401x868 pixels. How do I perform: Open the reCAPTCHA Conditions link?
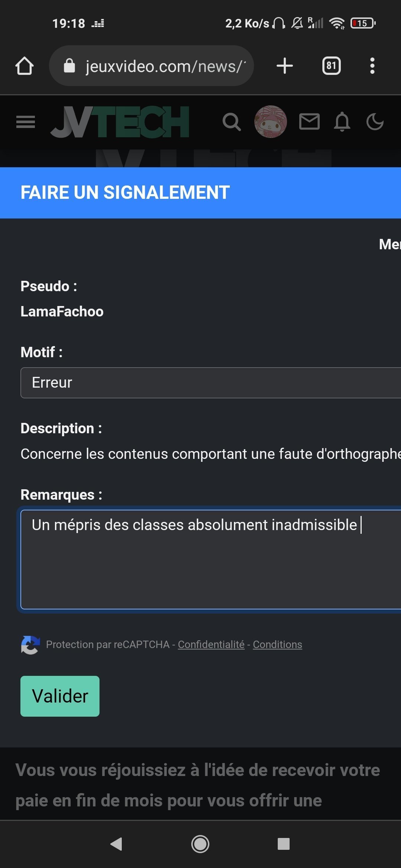[277, 645]
